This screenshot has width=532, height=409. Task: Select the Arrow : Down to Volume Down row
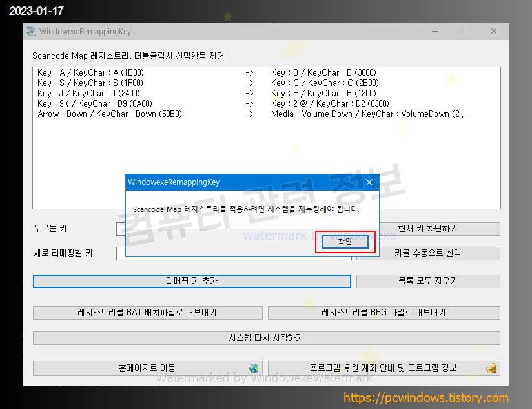[x=267, y=114]
